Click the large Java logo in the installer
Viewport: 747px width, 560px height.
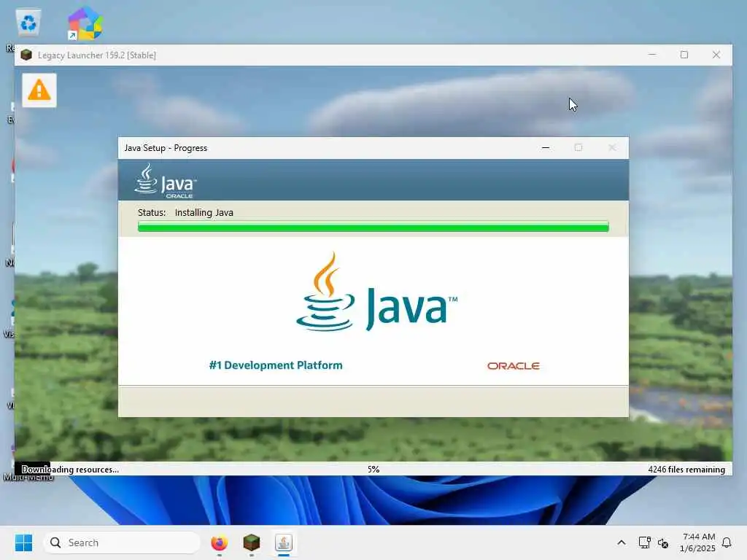coord(376,292)
